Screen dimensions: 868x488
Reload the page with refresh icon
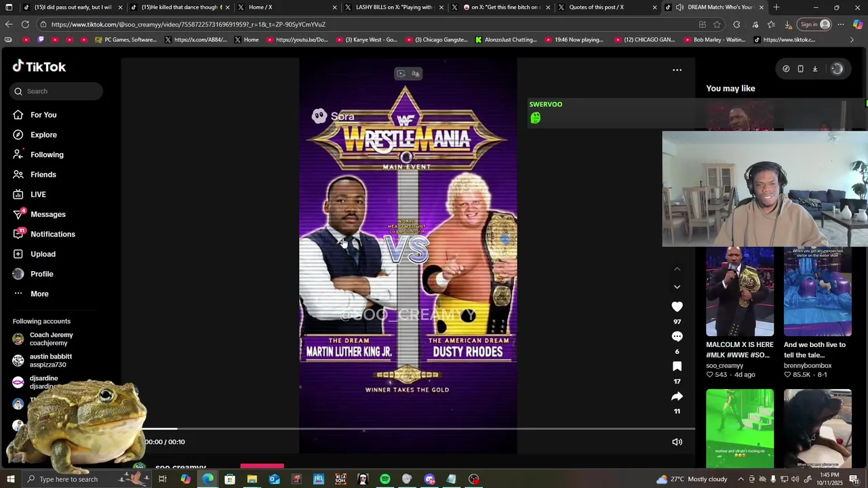25,24
